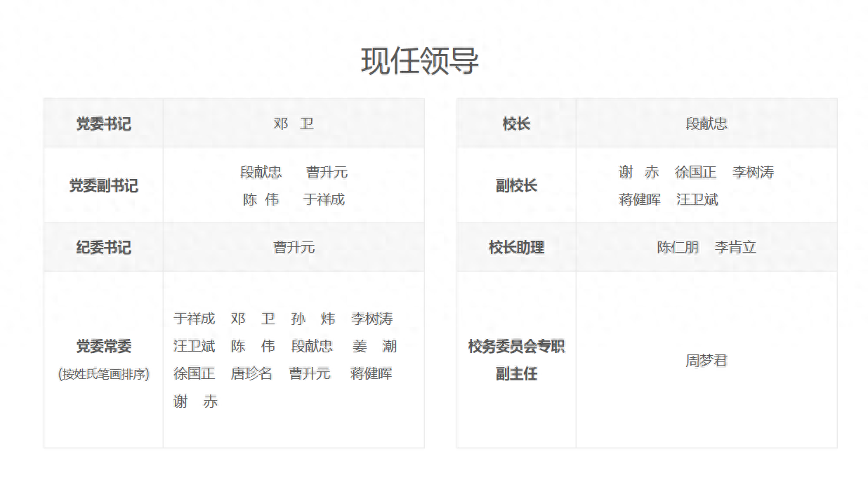Click the (按姓氏笔画排序) note
This screenshot has height=492, width=868.
pyautogui.click(x=104, y=373)
